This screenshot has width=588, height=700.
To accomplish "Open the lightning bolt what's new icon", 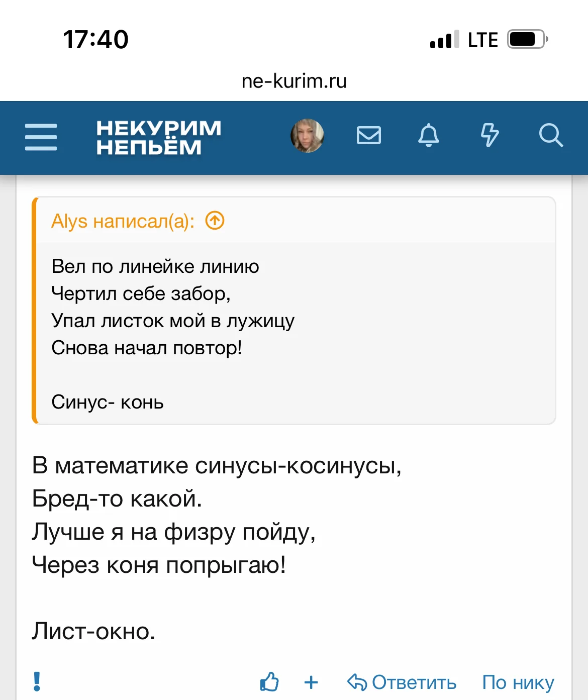I will pos(489,135).
